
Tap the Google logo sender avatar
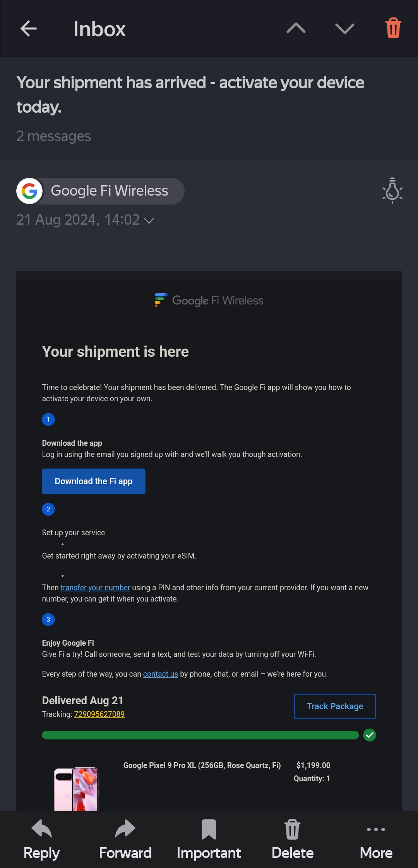[x=29, y=191]
